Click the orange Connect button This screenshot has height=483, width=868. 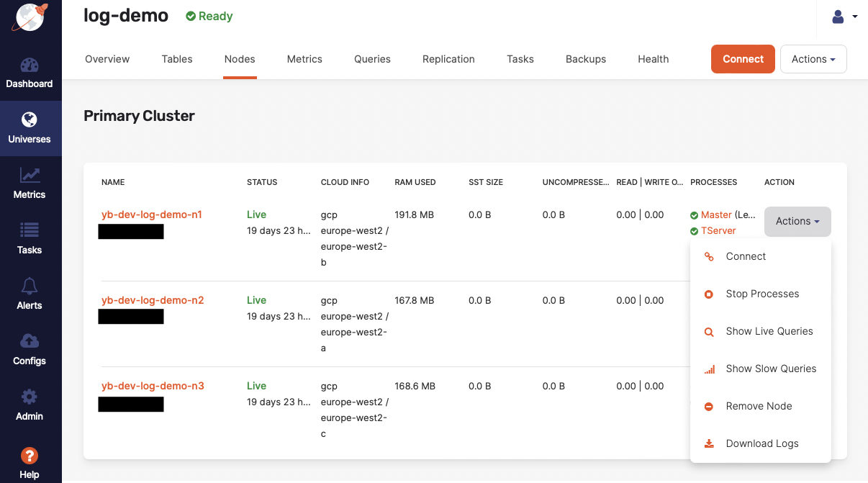point(743,59)
